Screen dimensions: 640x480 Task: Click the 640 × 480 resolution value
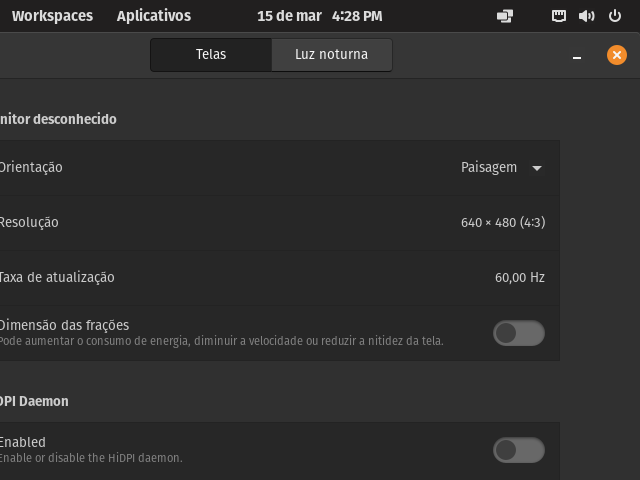click(503, 222)
